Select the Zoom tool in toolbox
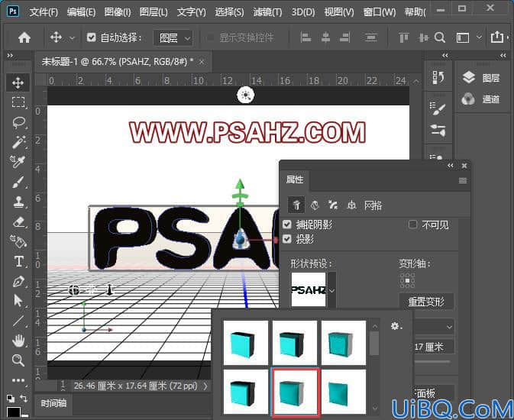This screenshot has height=420, width=514. coord(18,360)
